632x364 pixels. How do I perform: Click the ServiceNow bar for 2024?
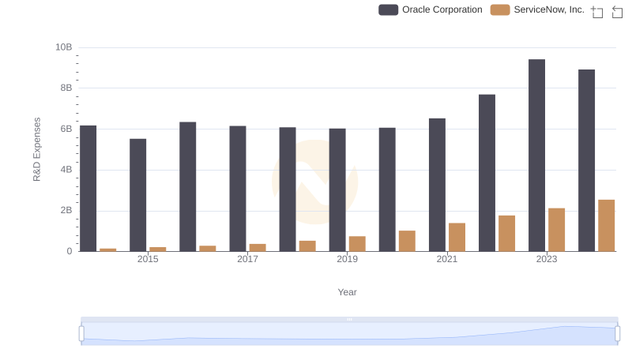tap(607, 226)
